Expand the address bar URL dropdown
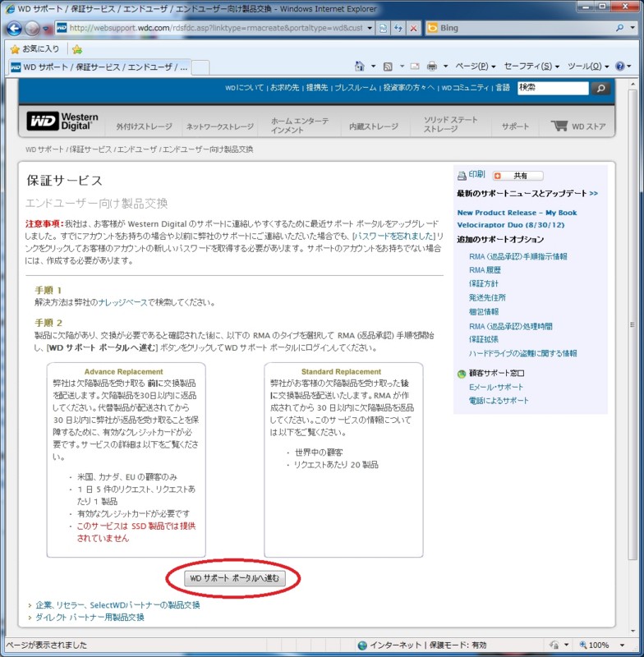The height and width of the screenshot is (657, 644). point(370,28)
